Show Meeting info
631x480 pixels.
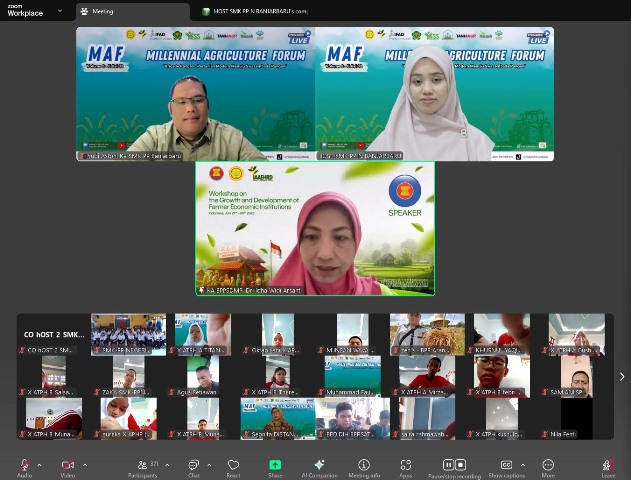tap(364, 465)
